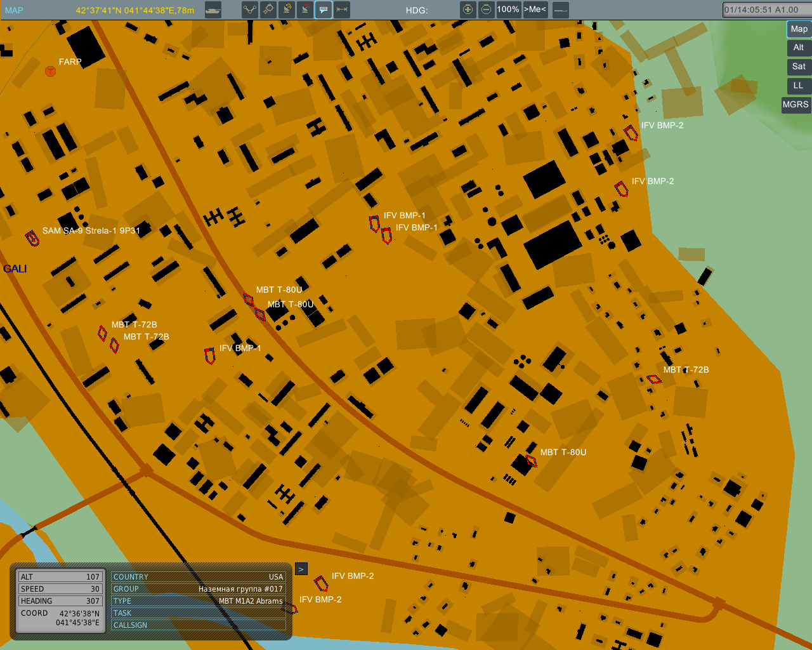Click the zoom out minus icon
Viewport: 812px width, 650px height.
[x=486, y=10]
